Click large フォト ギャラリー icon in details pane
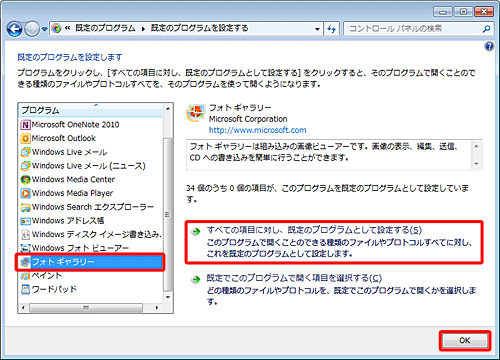Image resolution: width=500 pixels, height=360 pixels. tap(195, 113)
